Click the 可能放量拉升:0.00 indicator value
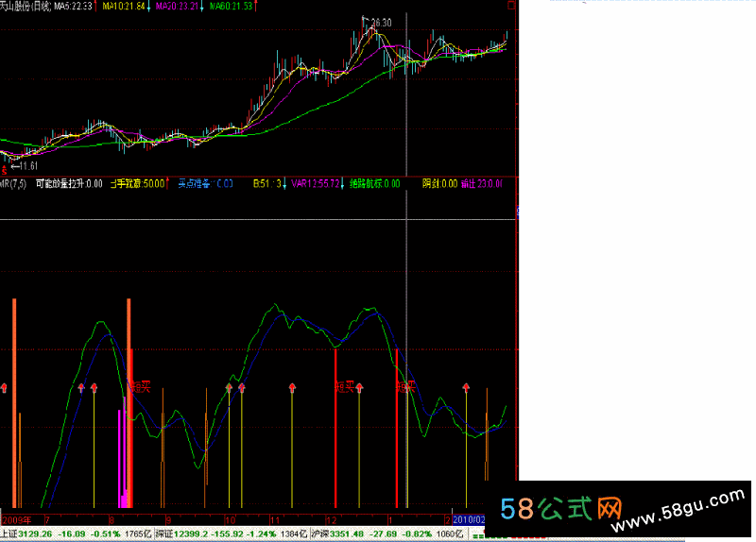Screen dimensions: 756x542 click(69, 183)
